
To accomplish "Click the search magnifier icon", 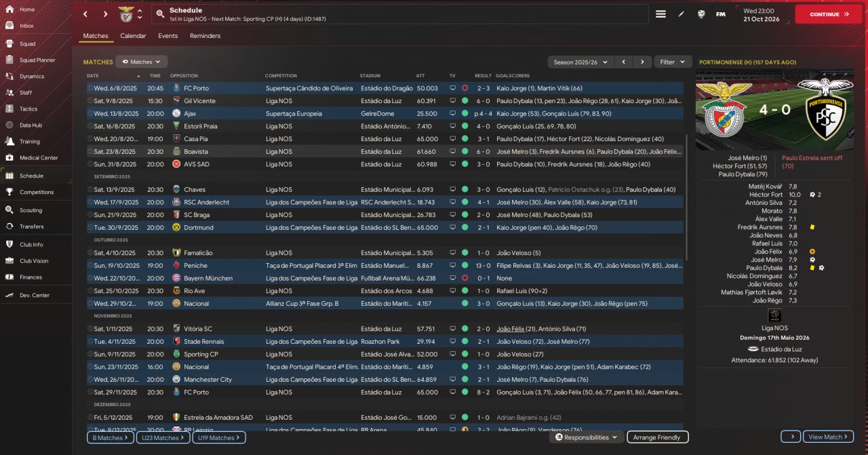I will click(x=160, y=14).
